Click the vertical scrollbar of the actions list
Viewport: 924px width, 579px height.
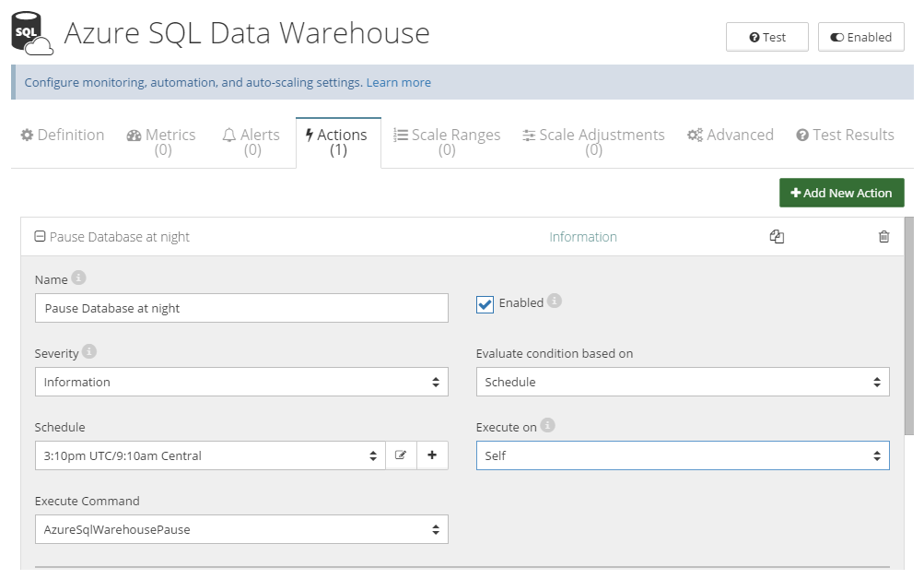point(908,326)
